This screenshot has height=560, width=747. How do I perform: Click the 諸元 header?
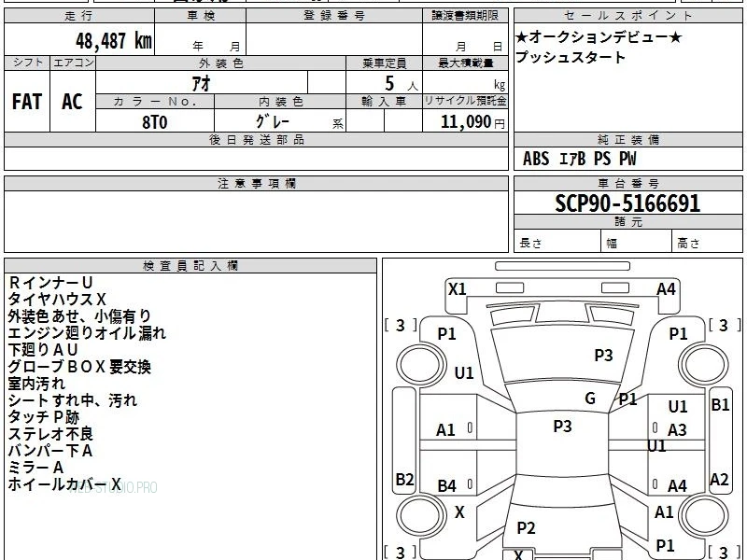coord(627,222)
